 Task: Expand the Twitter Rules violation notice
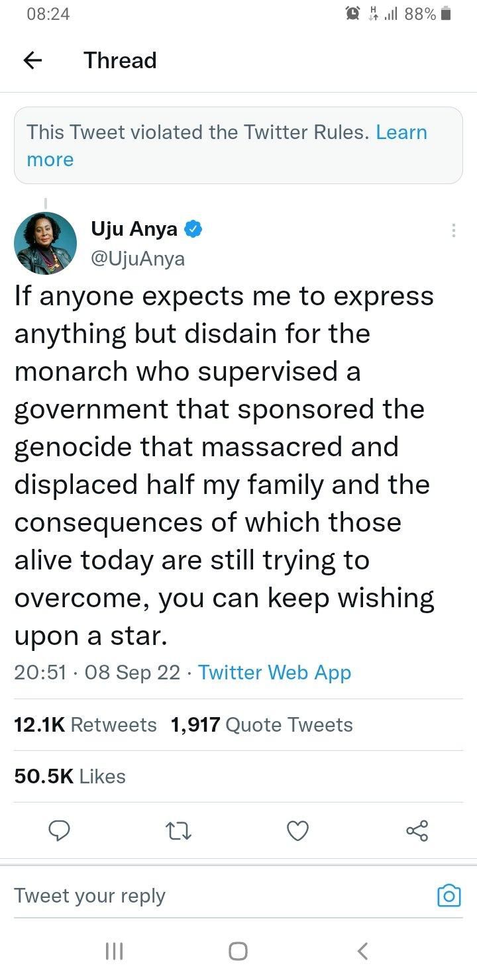pos(238,145)
